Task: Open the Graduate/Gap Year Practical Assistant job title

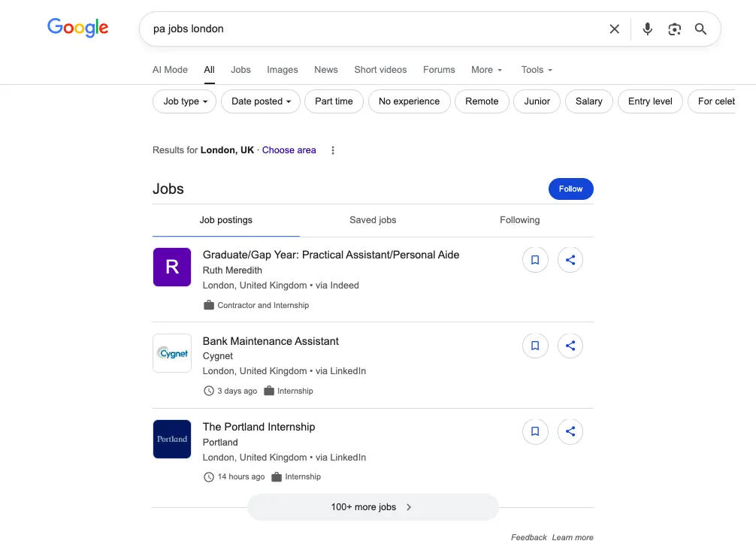Action: point(331,255)
